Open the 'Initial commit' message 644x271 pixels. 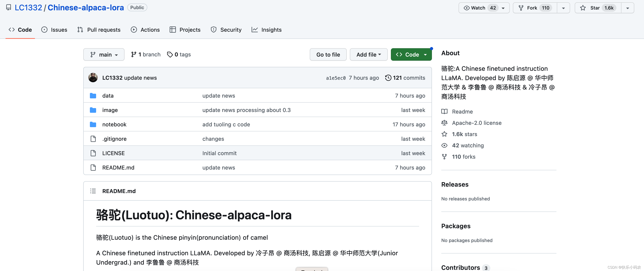tap(219, 153)
